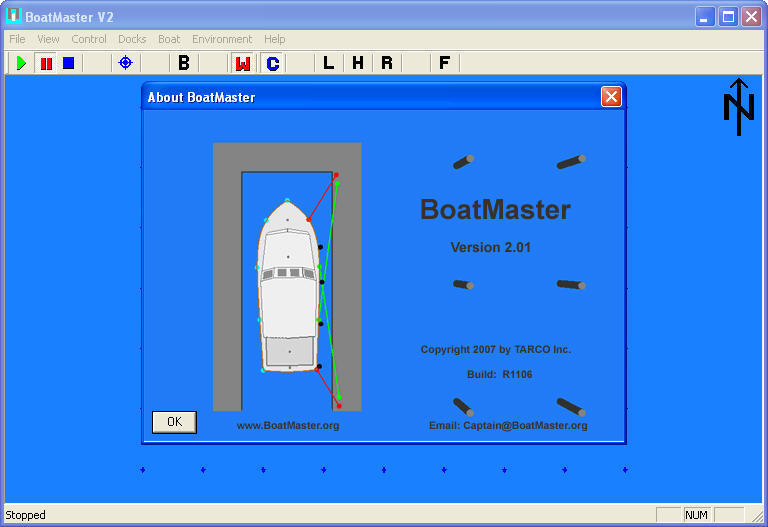Viewport: 768px width, 527px height.
Task: Click the B toolbar icon
Action: coord(184,63)
